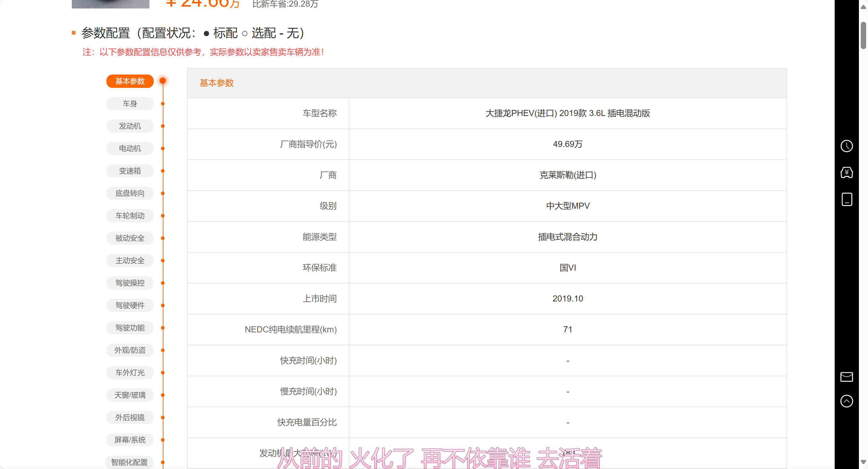This screenshot has width=868, height=469.
Task: Go to the 车外灯光 section
Action: 130,372
